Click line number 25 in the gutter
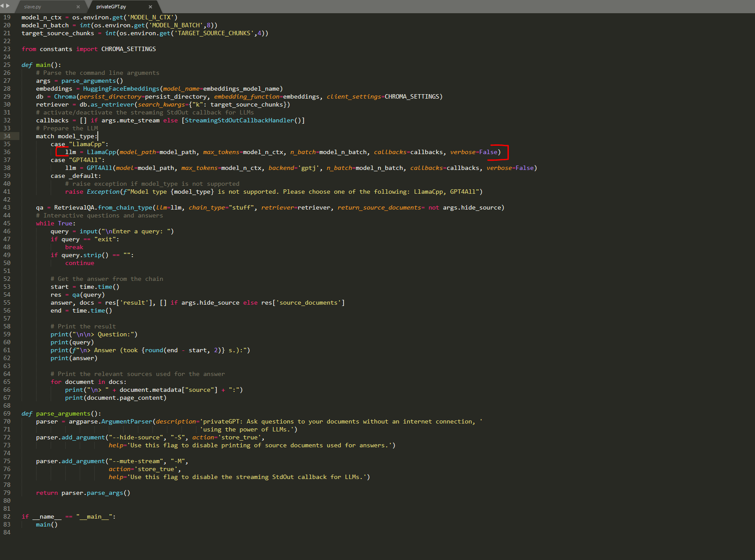Screen dimensions: 755x560 7,65
